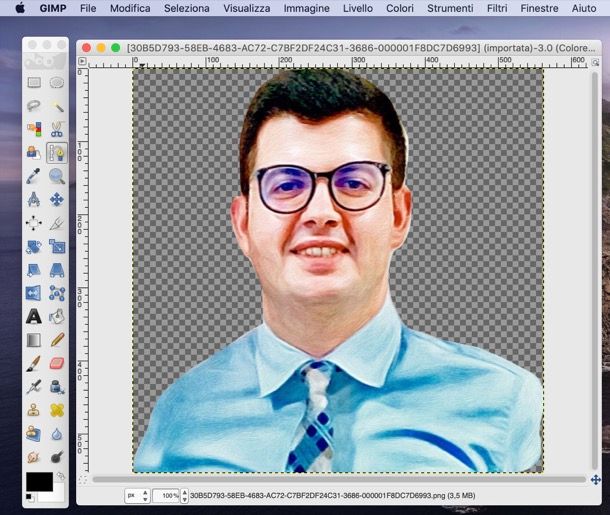Select the Free Select lasso tool

[x=34, y=106]
